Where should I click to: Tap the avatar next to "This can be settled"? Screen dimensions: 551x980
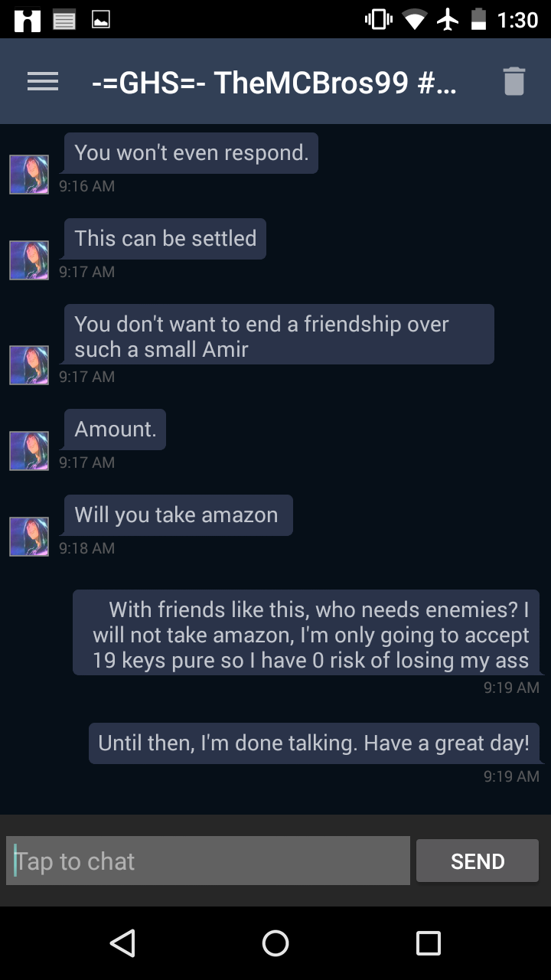29,260
